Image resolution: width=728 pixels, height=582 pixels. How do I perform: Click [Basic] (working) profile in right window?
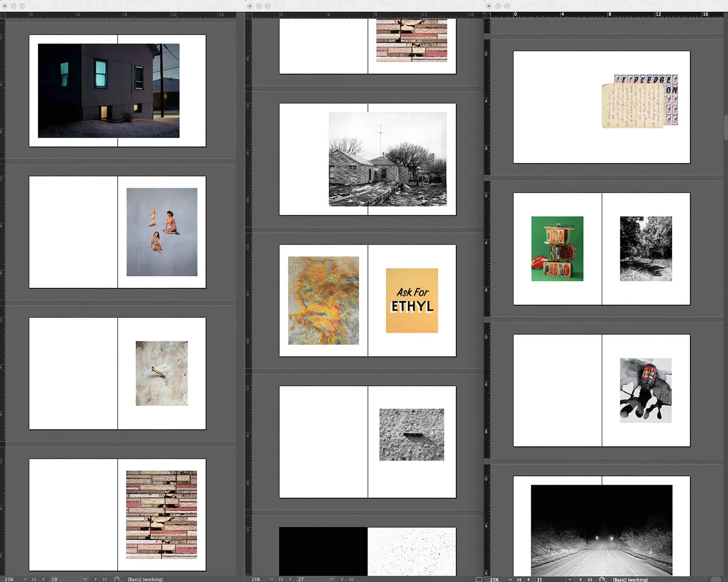coord(630,579)
